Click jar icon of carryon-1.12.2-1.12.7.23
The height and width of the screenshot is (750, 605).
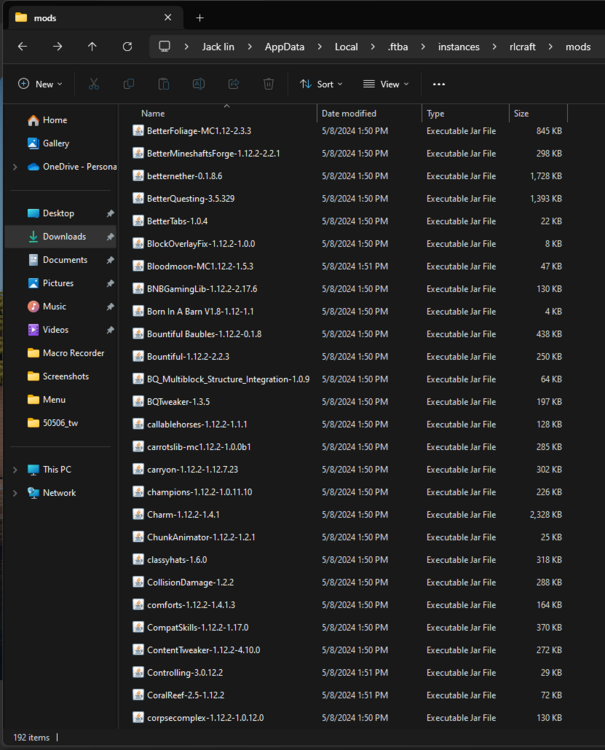(x=138, y=469)
